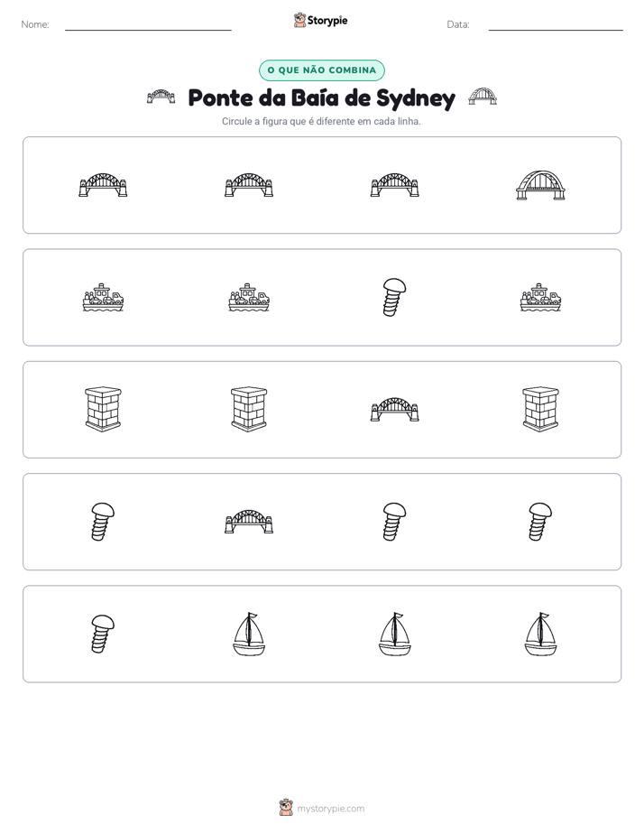The height and width of the screenshot is (834, 644).
Task: Select the middle sailboat icon
Action: coord(394,634)
